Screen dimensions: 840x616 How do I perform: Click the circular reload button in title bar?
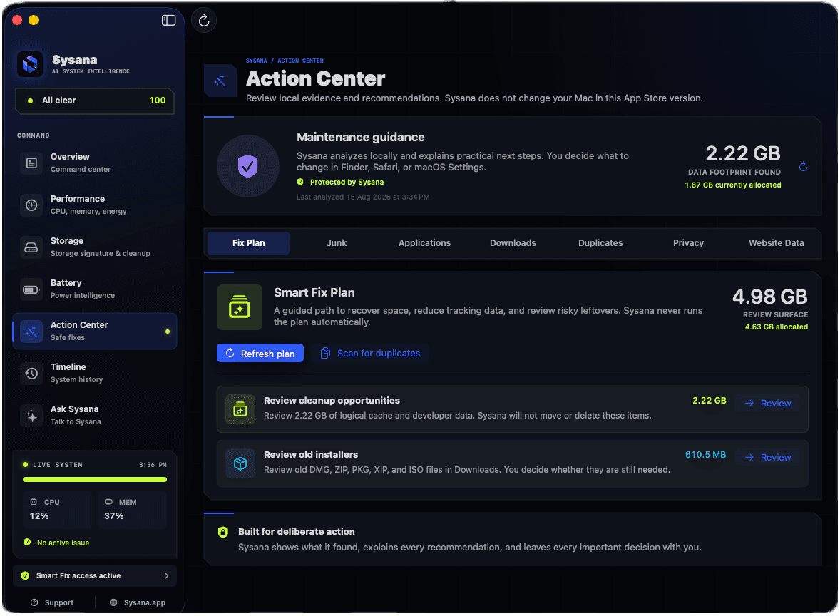point(203,21)
